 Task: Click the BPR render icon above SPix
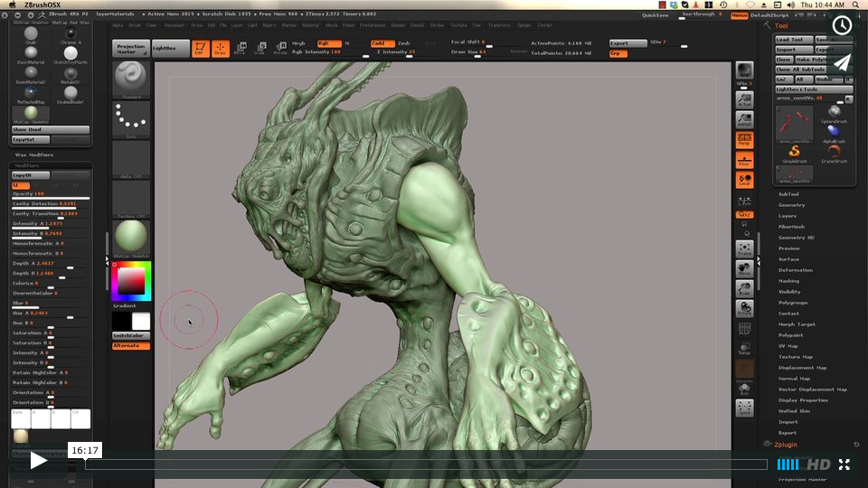[744, 70]
